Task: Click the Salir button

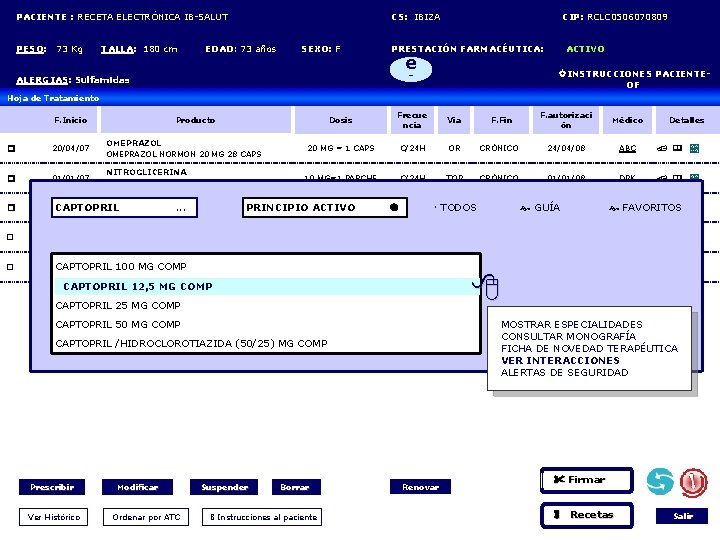Action: (x=682, y=516)
